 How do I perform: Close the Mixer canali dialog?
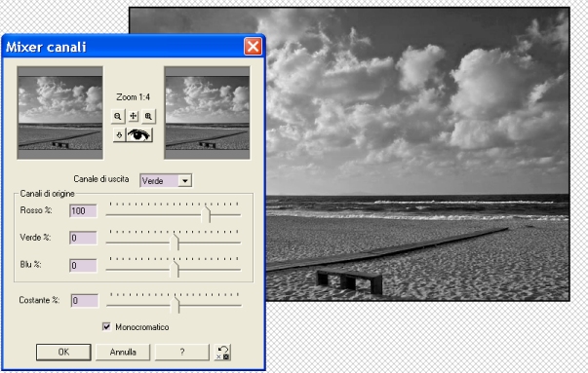click(253, 47)
